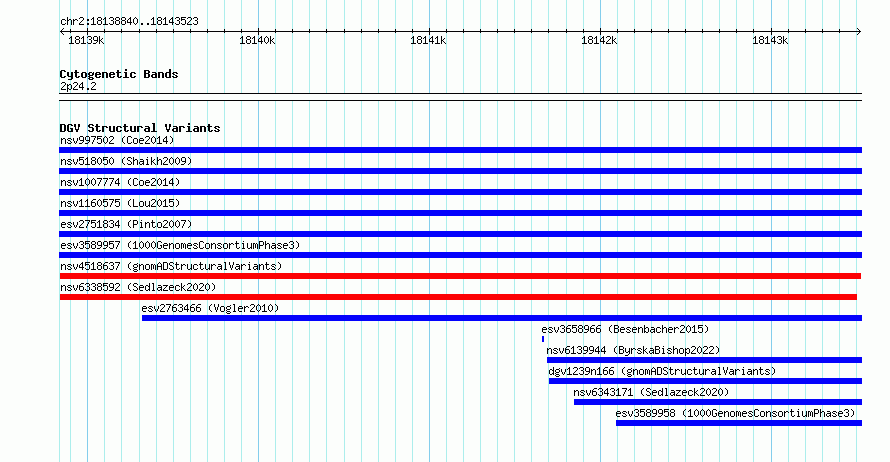
Task: Click the esv3589958 blue variant bar
Action: [x=739, y=423]
